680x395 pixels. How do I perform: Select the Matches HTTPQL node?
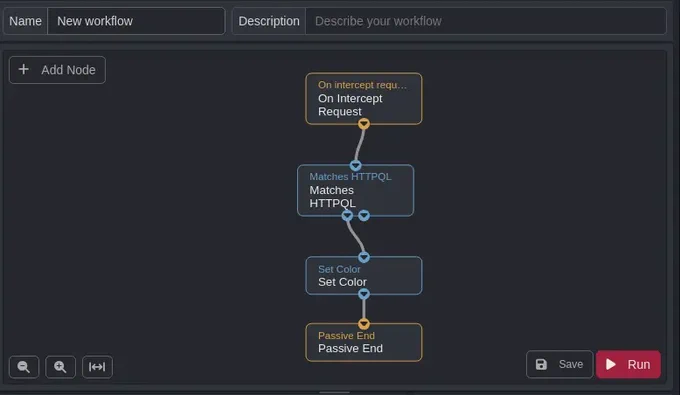(355, 190)
